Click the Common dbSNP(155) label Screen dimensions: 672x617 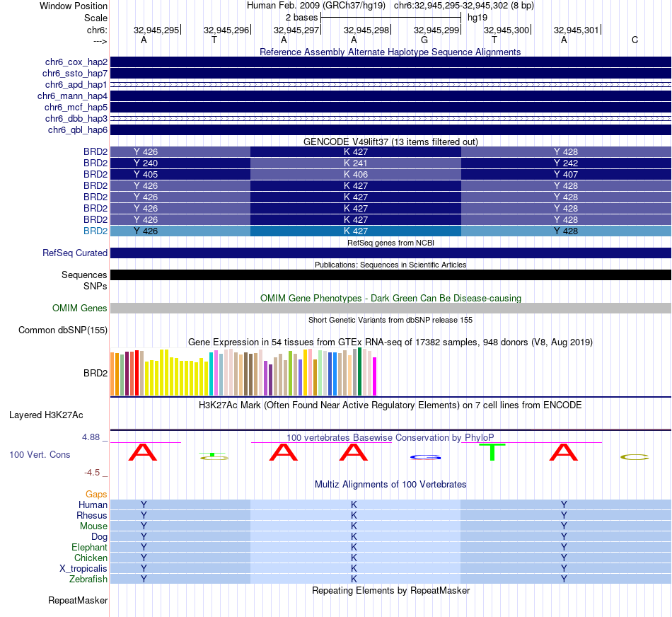tap(63, 330)
